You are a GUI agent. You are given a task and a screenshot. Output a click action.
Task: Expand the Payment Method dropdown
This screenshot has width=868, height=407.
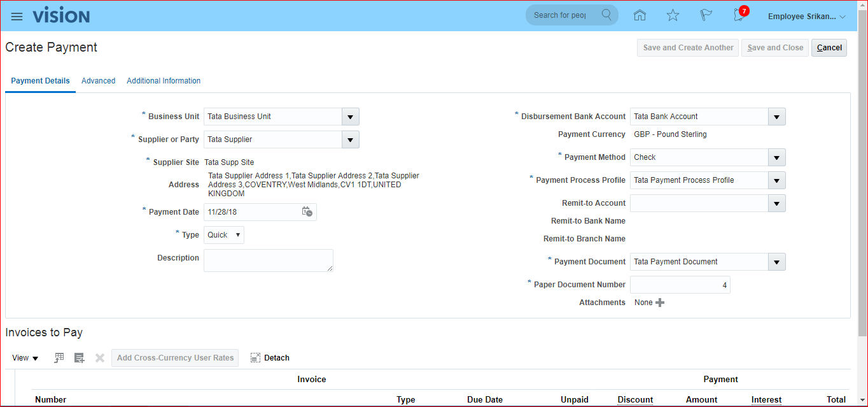776,157
